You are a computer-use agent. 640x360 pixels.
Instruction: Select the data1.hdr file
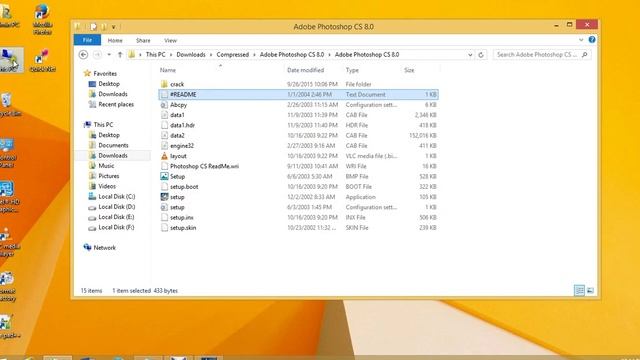click(298, 125)
